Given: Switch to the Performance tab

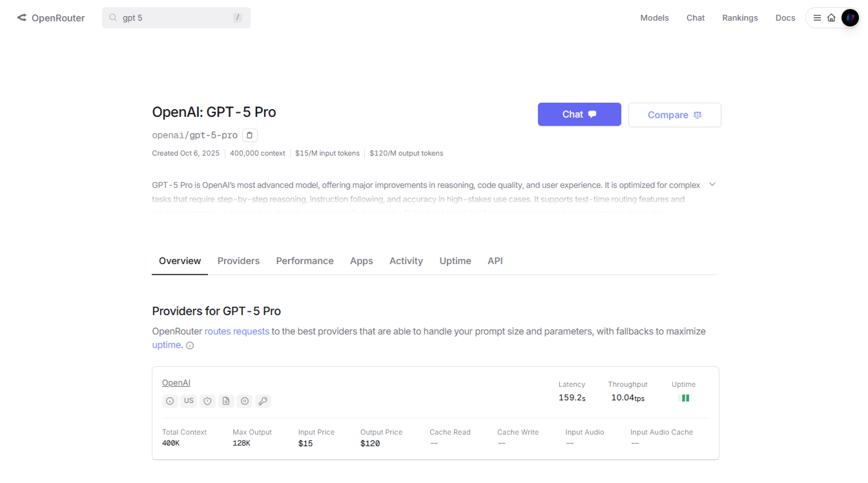Looking at the screenshot, I should tap(305, 261).
